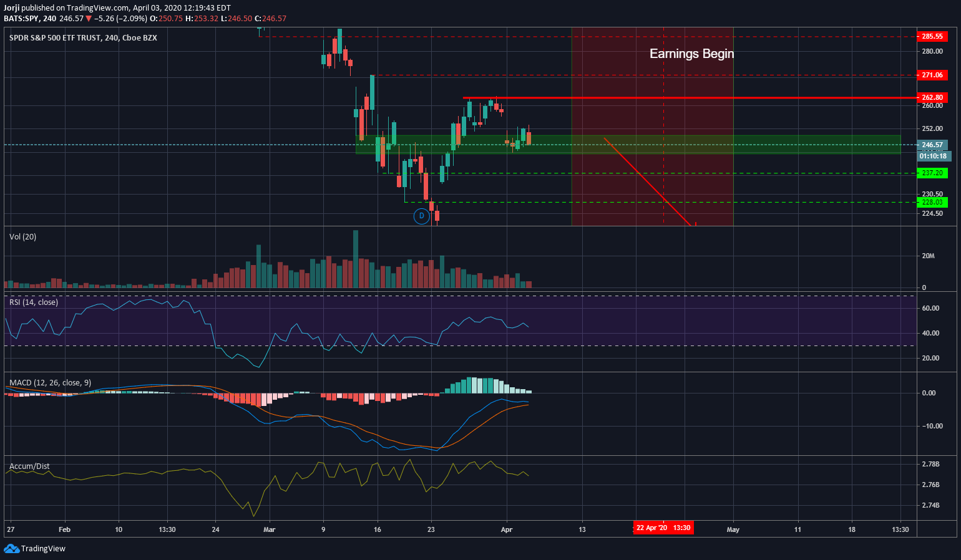Click the 'May' label on time axis
The width and height of the screenshot is (961, 560).
click(733, 529)
